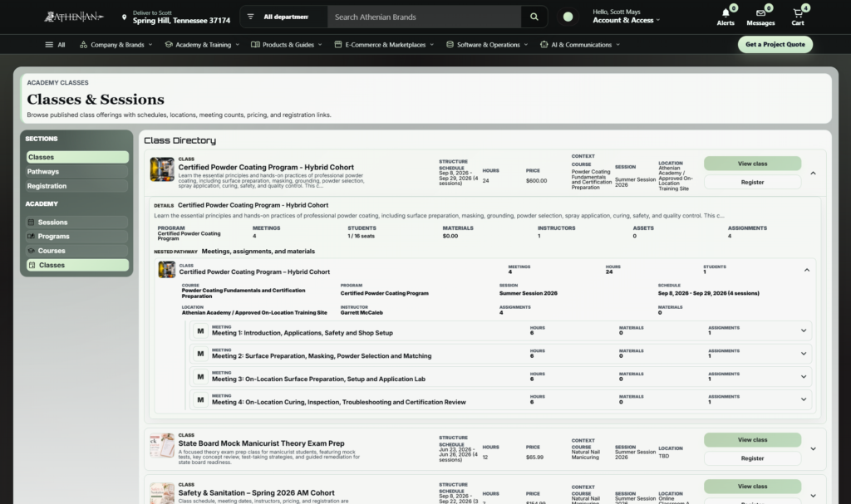Click the M badge of Meeting 4
Image resolution: width=851 pixels, height=504 pixels.
[200, 399]
